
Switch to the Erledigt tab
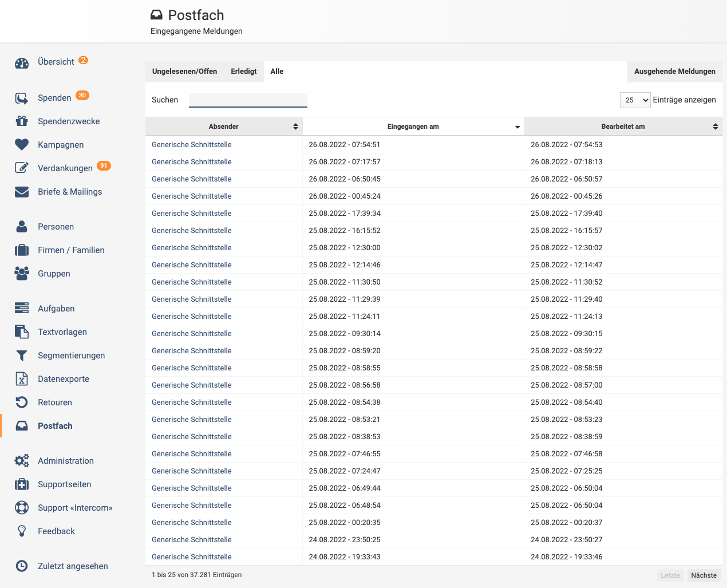point(244,72)
